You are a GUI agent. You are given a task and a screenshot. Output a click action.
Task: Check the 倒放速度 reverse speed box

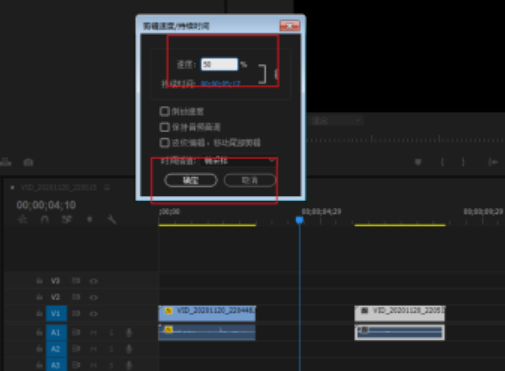pos(164,111)
